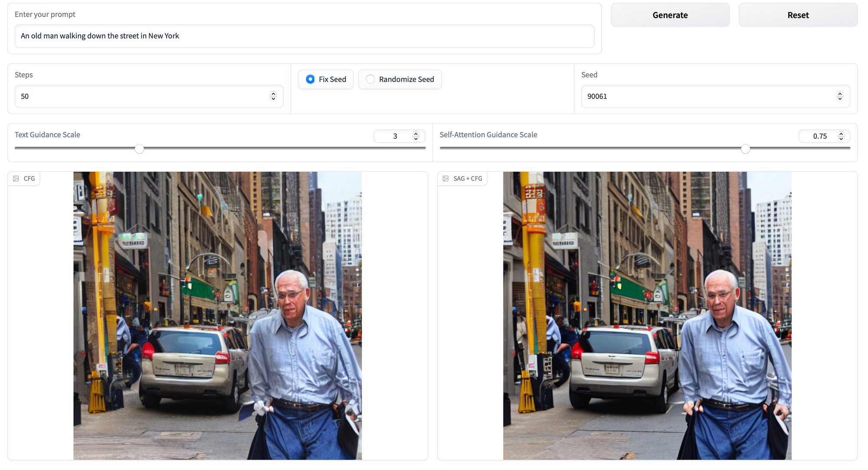868x470 pixels.
Task: Open the CFG generated output image
Action: pos(217,316)
